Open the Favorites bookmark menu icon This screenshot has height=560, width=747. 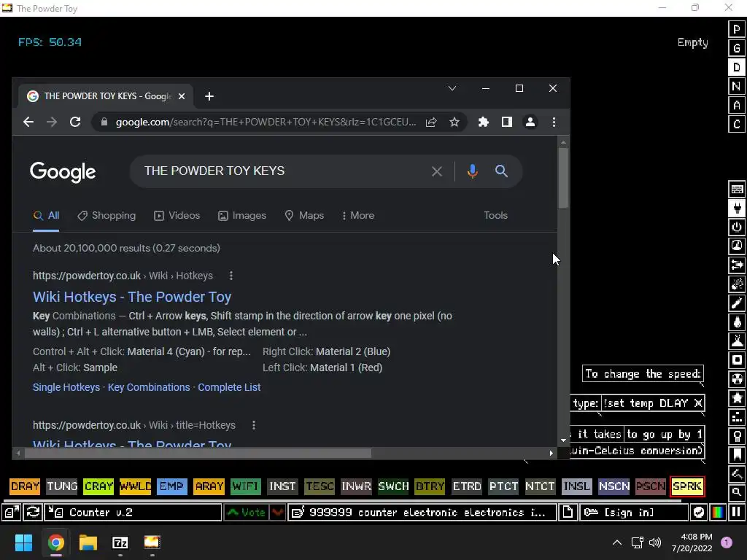737,455
